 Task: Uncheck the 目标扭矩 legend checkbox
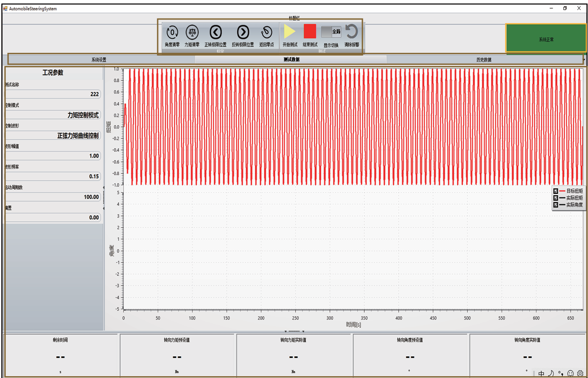click(555, 191)
